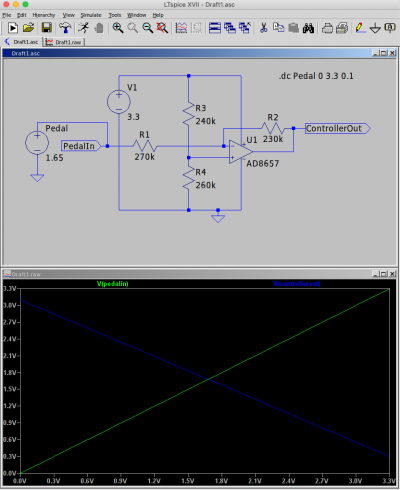400x490 pixels.
Task: Click the Find binoculars icon
Action: (x=308, y=28)
